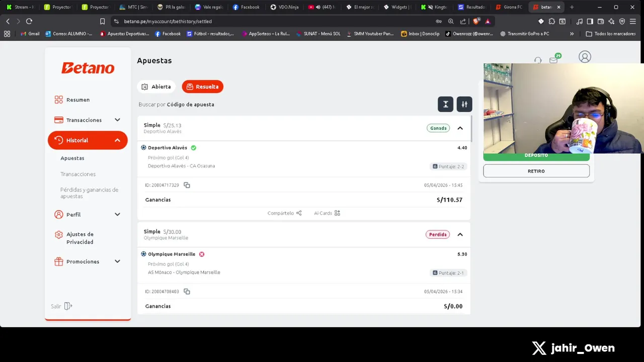Click the Puntaje 2-2 score badge
This screenshot has height=362, width=644.
point(448,166)
